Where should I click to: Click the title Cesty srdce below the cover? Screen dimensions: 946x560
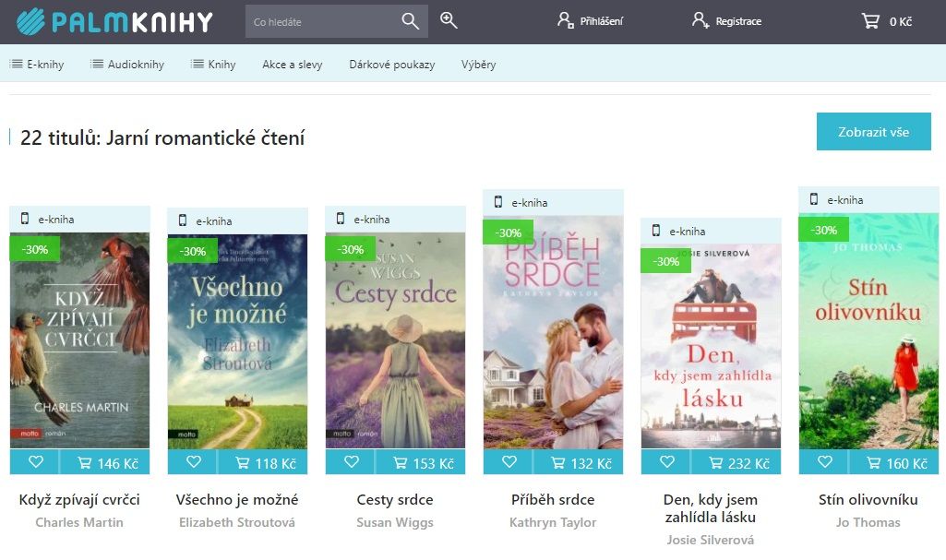pyautogui.click(x=395, y=500)
